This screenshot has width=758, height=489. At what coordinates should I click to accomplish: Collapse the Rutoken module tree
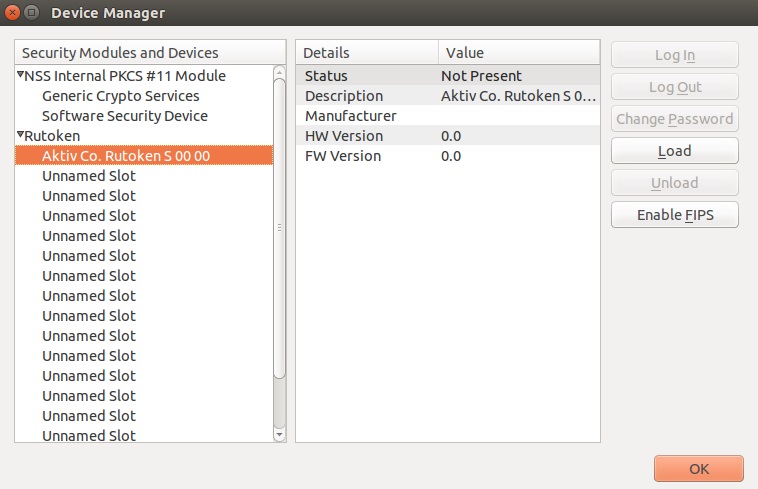pos(20,135)
